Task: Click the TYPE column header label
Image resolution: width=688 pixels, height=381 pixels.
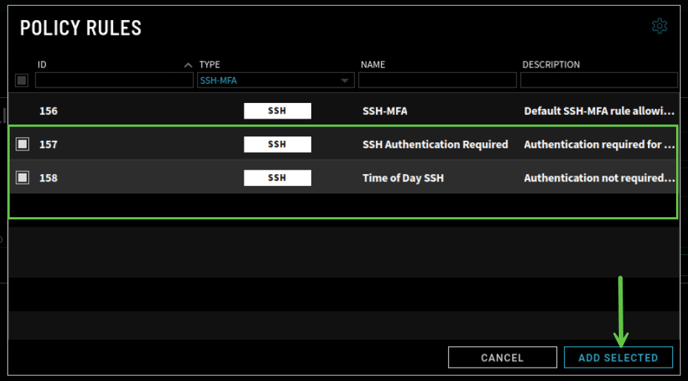Action: pos(209,65)
